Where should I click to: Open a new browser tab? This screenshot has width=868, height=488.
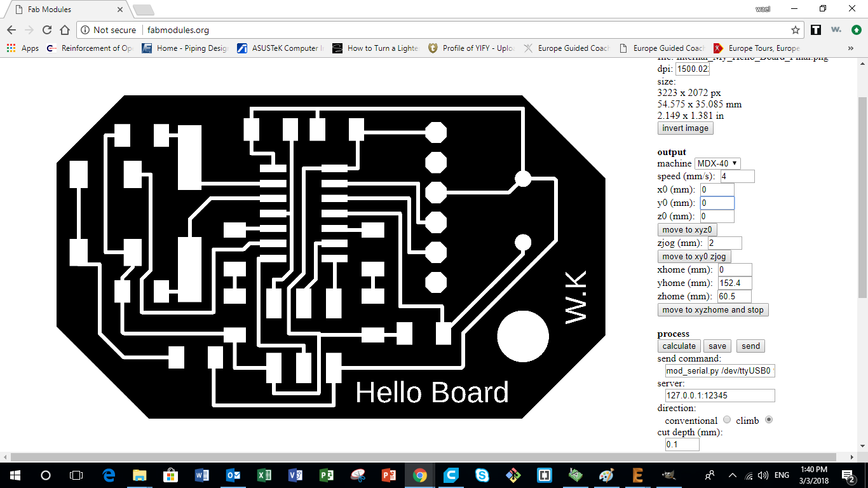point(144,10)
